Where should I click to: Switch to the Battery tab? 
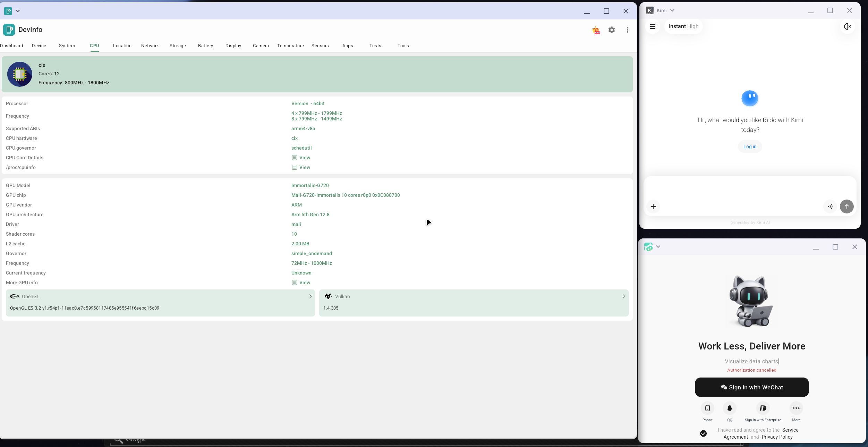coord(205,46)
